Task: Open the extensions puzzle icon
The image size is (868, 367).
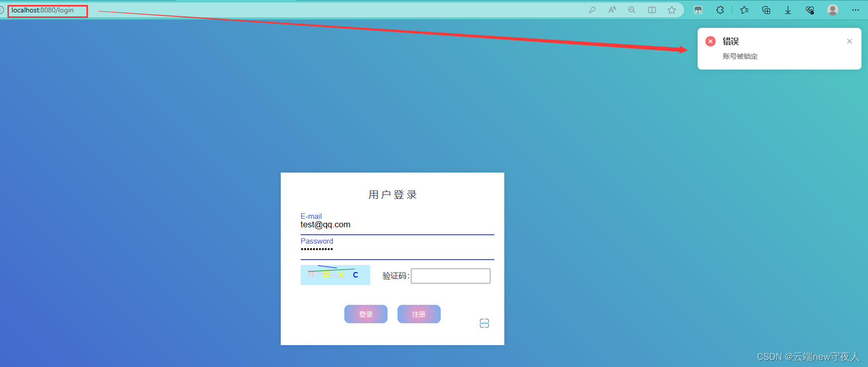Action: click(720, 10)
